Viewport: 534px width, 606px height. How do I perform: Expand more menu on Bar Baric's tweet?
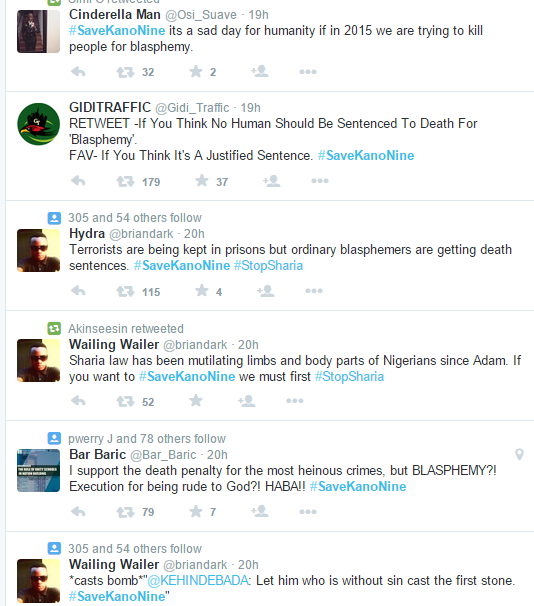click(x=308, y=512)
